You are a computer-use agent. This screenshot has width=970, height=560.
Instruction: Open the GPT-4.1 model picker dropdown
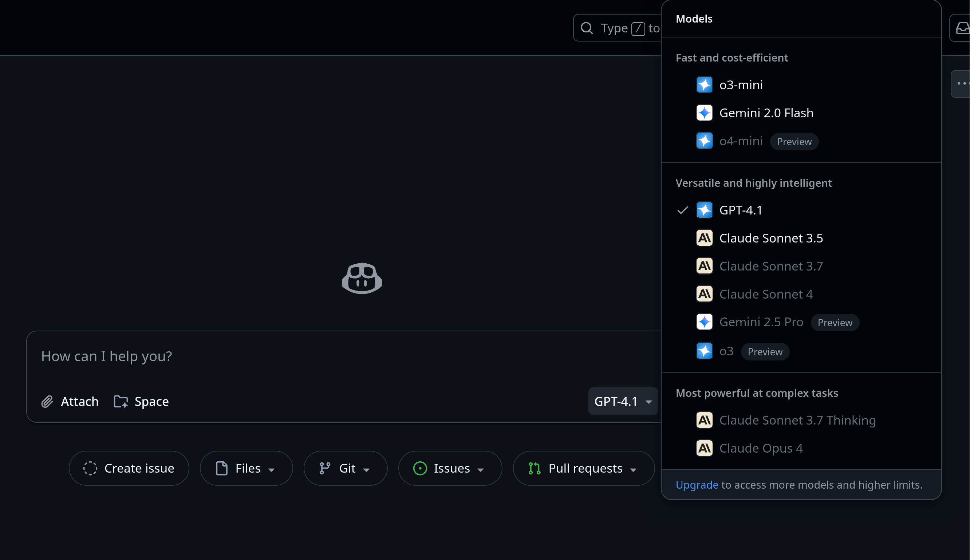pos(623,402)
